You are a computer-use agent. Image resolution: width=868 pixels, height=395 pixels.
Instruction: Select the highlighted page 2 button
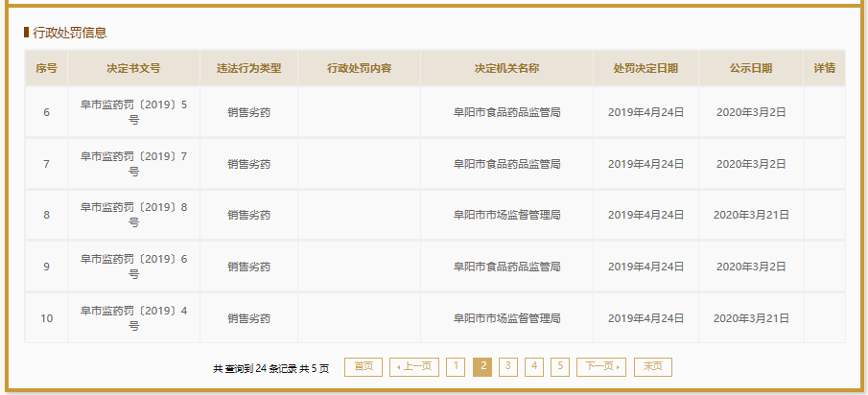tap(482, 367)
